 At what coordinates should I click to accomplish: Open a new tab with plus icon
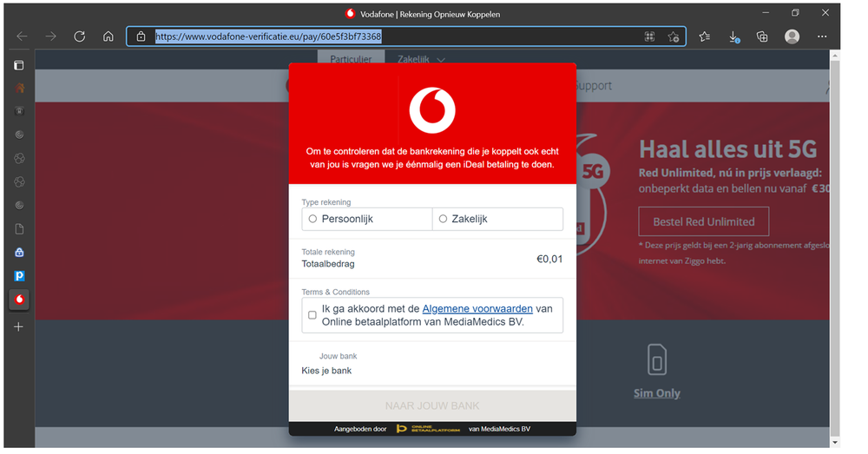point(19,326)
